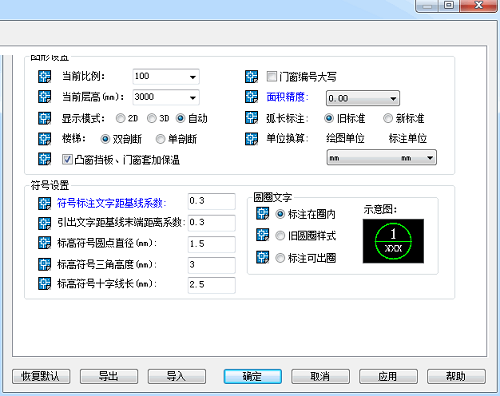Expand the 面积精度 dropdown showing 0.00
Viewport: 500px width, 396px height.
tap(363, 98)
